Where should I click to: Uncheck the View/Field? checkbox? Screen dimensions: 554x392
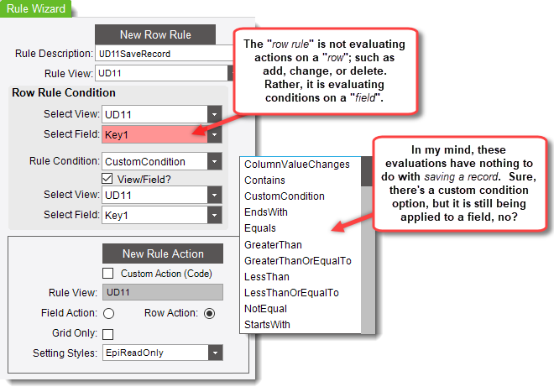[107, 179]
